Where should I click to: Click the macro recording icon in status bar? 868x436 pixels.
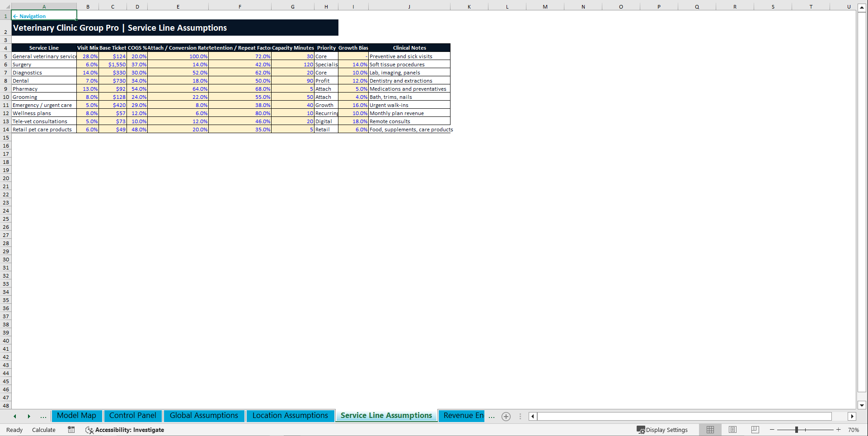tap(71, 430)
